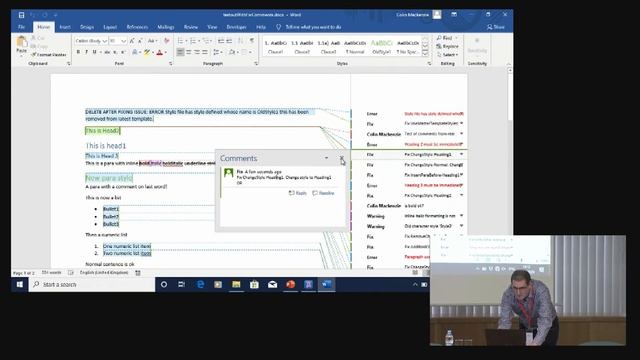Decrease paragraph indent
Screen dimensions: 640x360
221,41
